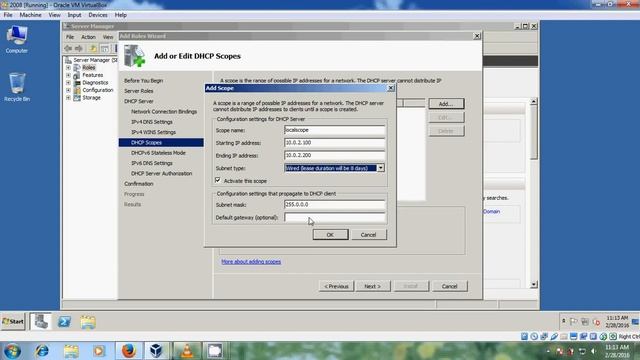Viewport: 640px width, 360px height.
Task: Click the VirtualBox cube icon on host taskbar
Action: (x=156, y=351)
